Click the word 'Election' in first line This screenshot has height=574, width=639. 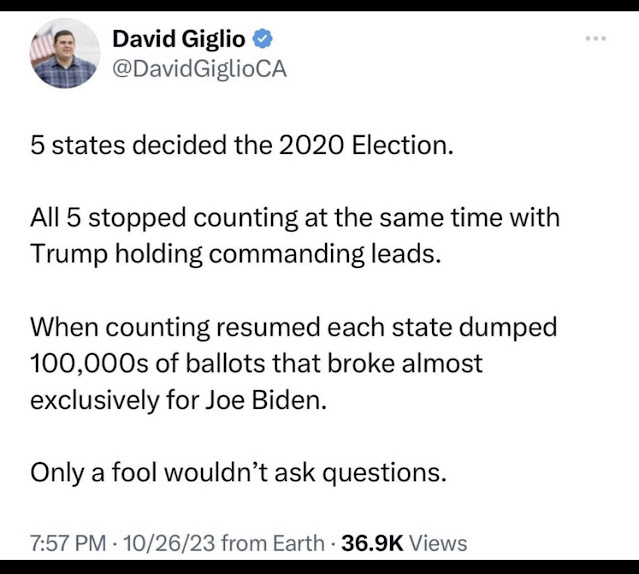tap(403, 145)
